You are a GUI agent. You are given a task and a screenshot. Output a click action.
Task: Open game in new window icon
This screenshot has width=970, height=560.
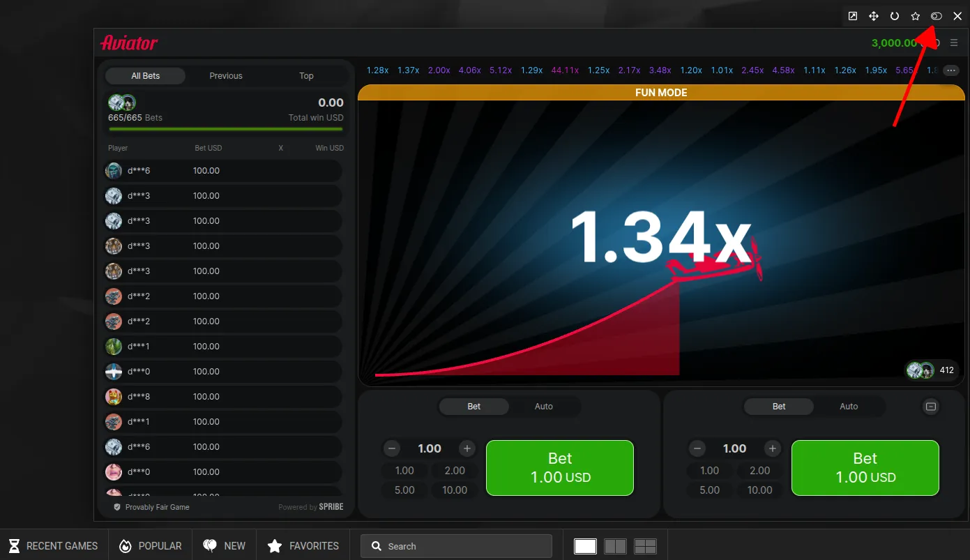(x=852, y=16)
